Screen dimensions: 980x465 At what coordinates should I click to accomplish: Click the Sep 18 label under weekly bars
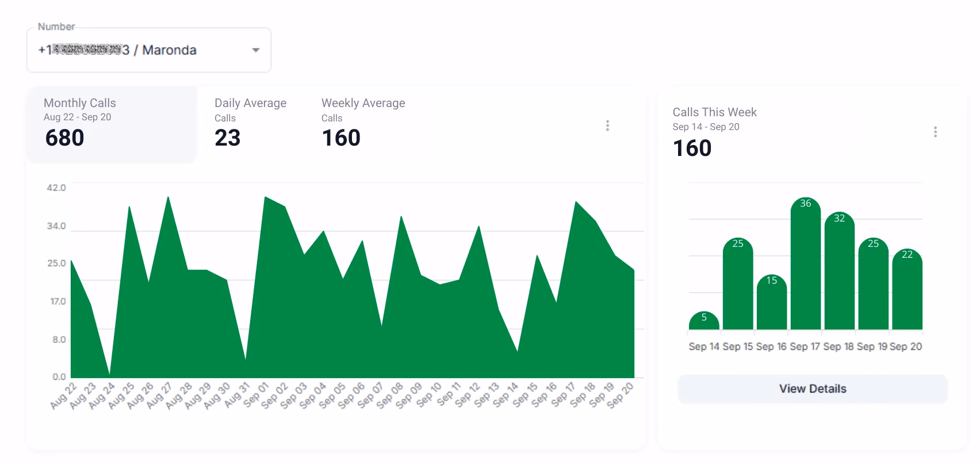839,346
